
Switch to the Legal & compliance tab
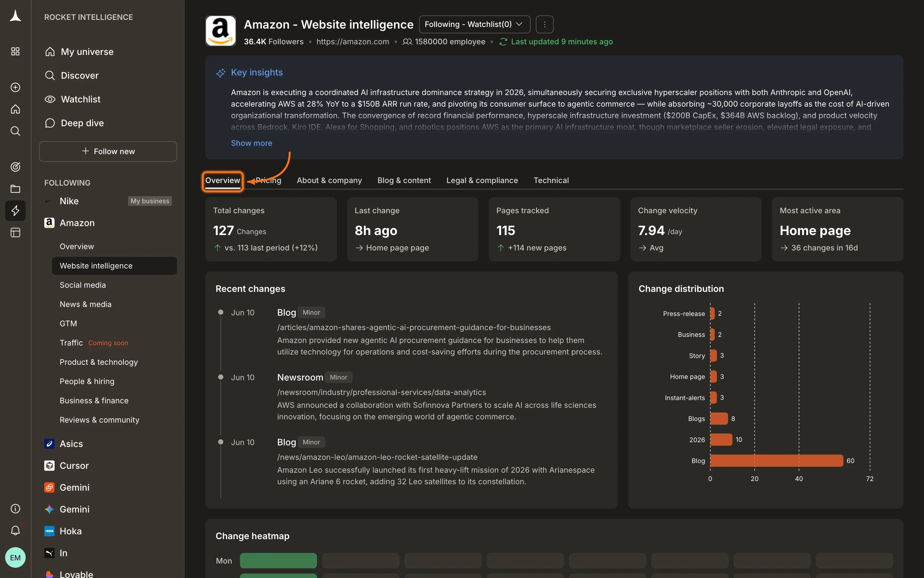(x=482, y=180)
